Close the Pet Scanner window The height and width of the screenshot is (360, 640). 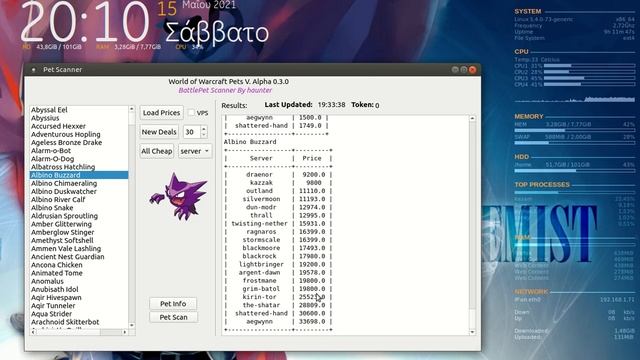tap(473, 70)
